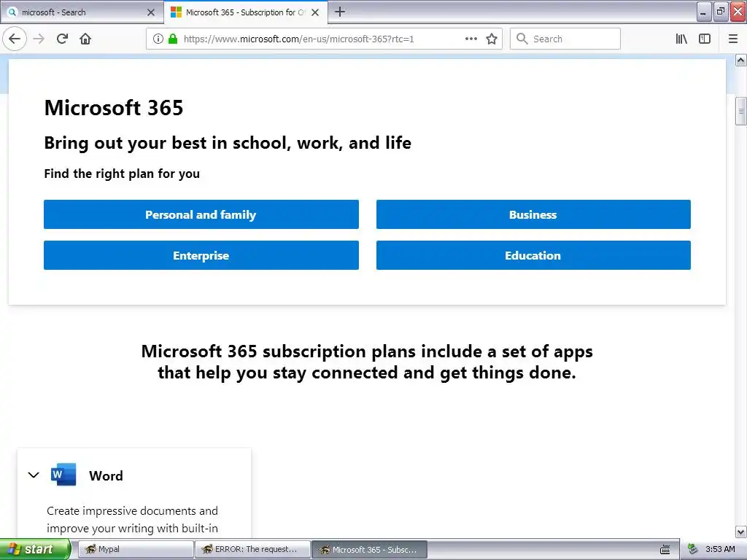The width and height of the screenshot is (747, 560).
Task: Choose the Business plan button
Action: pyautogui.click(x=533, y=214)
